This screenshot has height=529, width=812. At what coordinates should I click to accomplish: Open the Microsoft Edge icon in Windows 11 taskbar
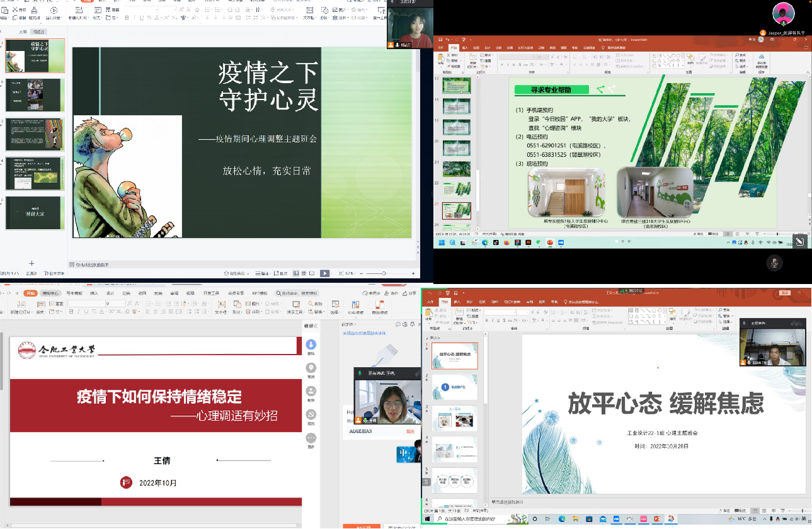pyautogui.click(x=486, y=242)
